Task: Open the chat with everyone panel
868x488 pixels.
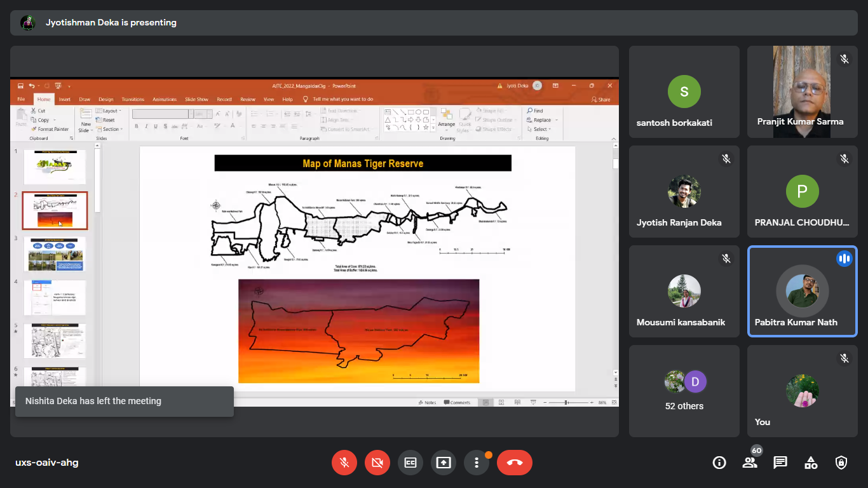Action: 780,463
